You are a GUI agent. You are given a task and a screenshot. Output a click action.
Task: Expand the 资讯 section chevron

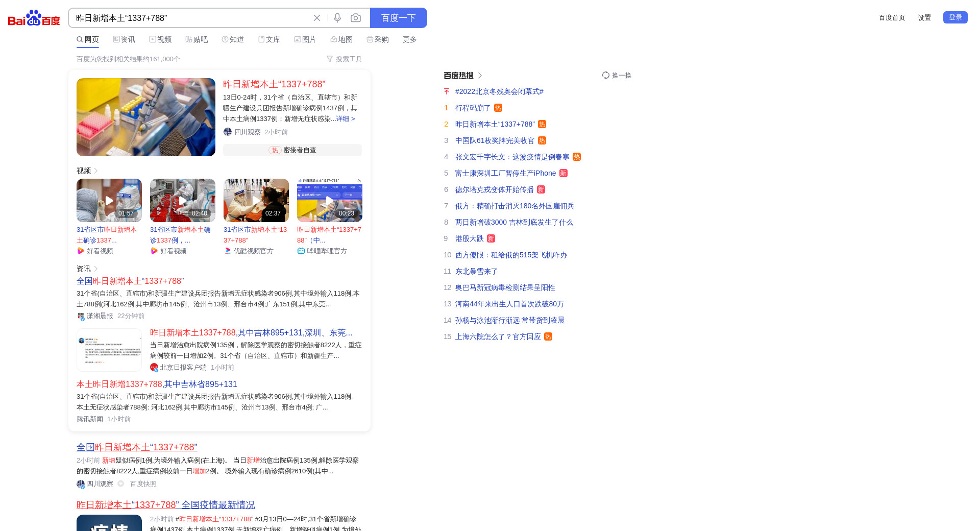pos(96,269)
